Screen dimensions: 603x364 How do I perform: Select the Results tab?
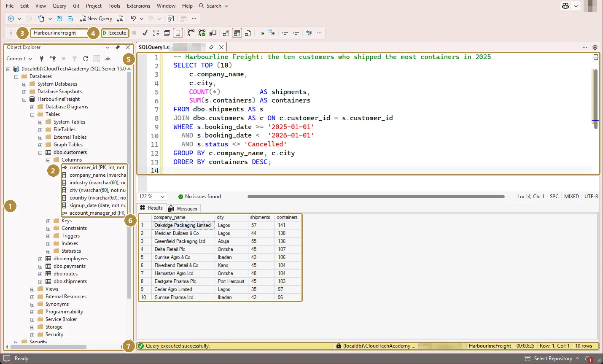tap(151, 208)
